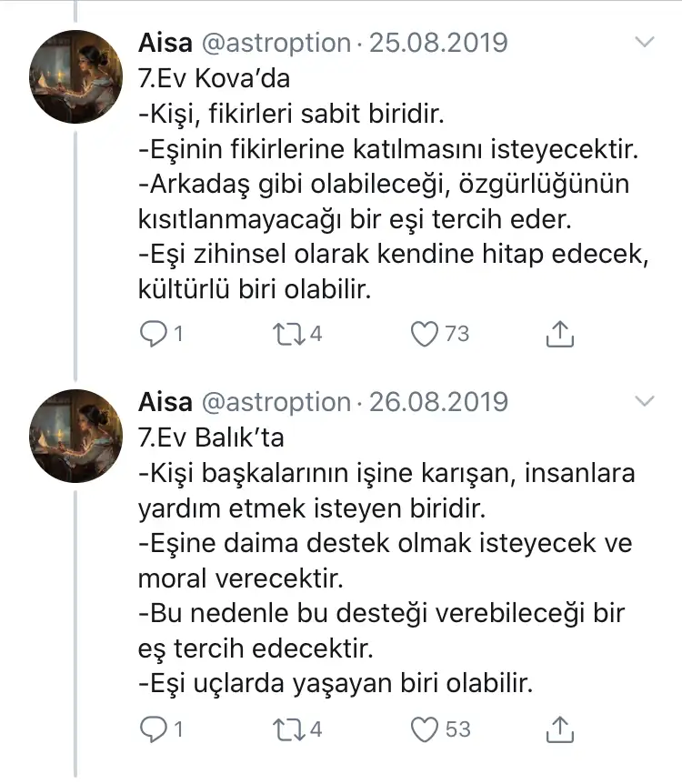Click the 25.08.2019 date stamp

pyautogui.click(x=437, y=42)
